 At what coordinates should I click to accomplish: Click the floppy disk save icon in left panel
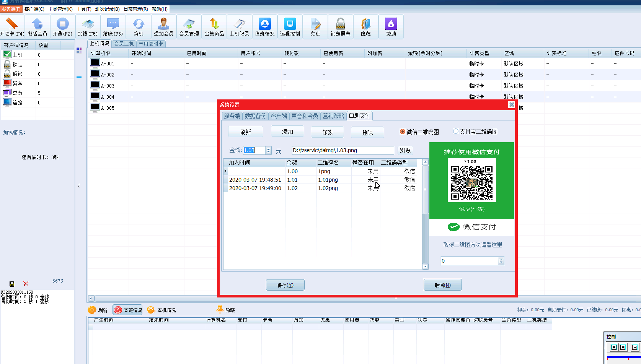pos(12,284)
